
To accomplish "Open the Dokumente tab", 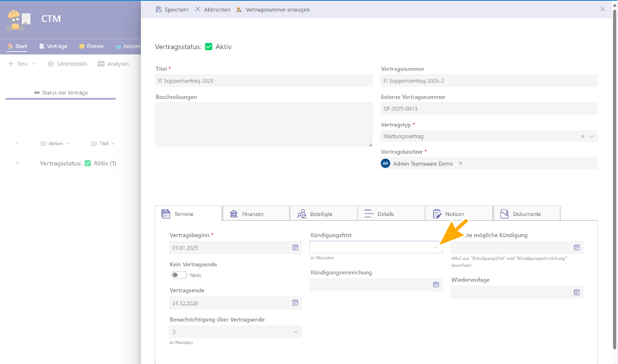I will click(x=527, y=213).
